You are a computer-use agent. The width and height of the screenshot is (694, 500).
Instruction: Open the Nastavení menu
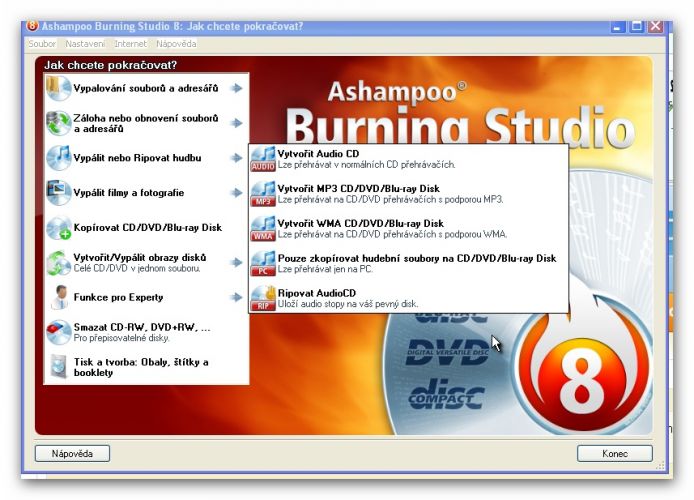(x=85, y=44)
